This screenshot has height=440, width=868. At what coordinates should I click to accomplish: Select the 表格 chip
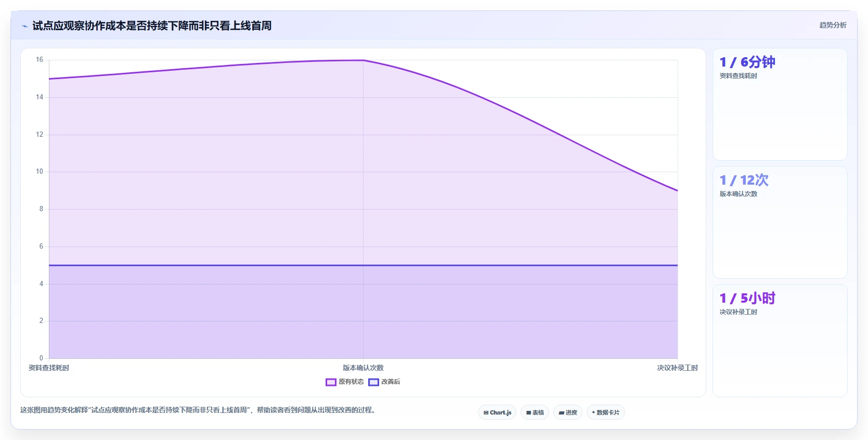[x=535, y=412]
